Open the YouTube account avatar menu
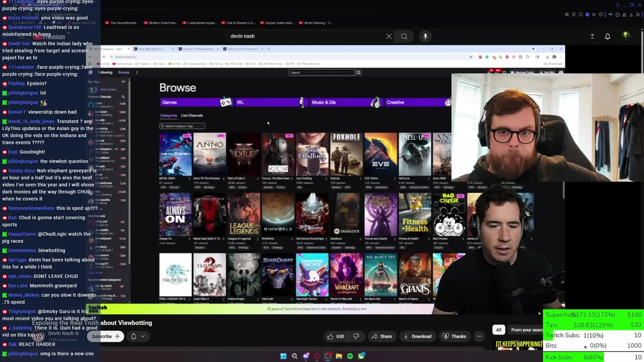 (x=626, y=36)
